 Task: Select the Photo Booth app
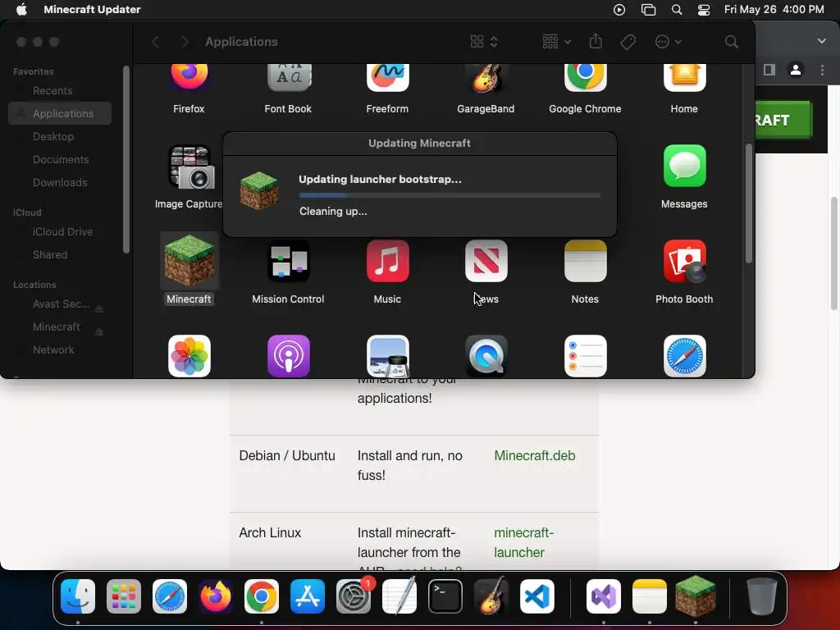click(x=684, y=261)
